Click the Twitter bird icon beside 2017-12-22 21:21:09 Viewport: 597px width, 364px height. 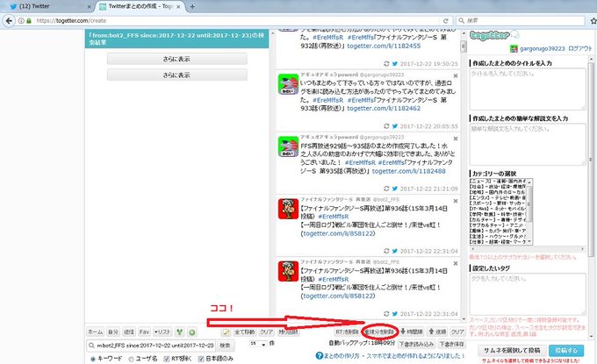[395, 189]
